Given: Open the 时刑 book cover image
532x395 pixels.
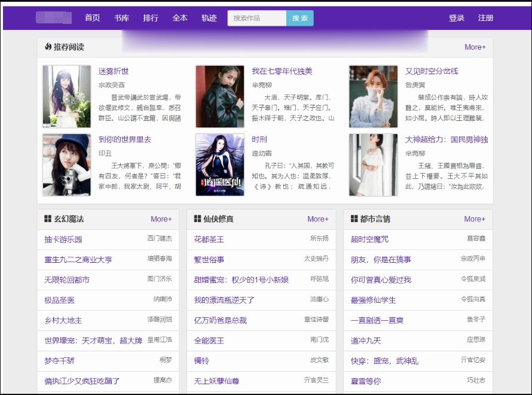Looking at the screenshot, I should pos(220,165).
